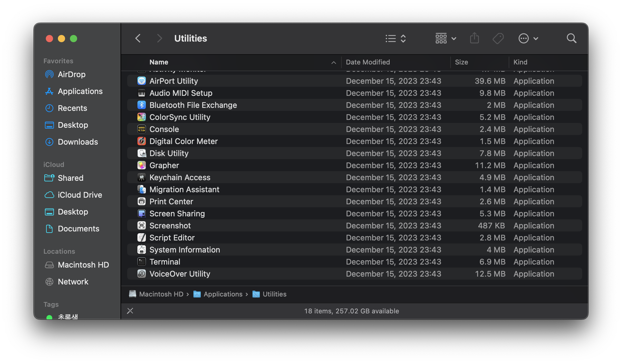The width and height of the screenshot is (622, 364).
Task: Select the VoiceOver Utility app icon
Action: pyautogui.click(x=142, y=274)
